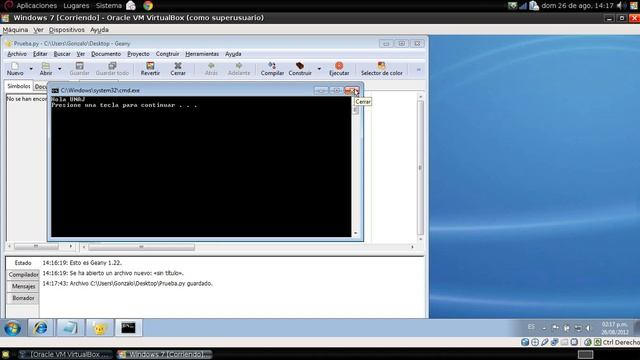Open the Nuevo template dropdown arrow
640x360 pixels.
coord(31,69)
